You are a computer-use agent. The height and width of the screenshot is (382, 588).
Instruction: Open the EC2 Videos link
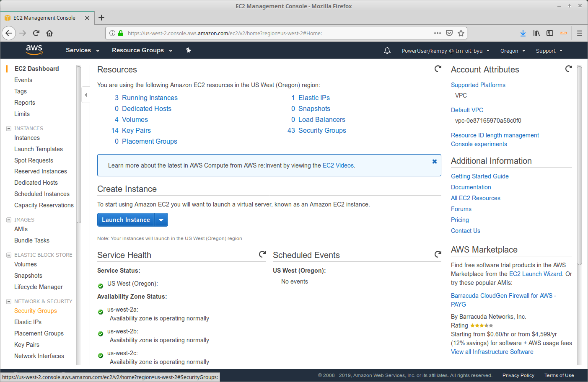338,165
